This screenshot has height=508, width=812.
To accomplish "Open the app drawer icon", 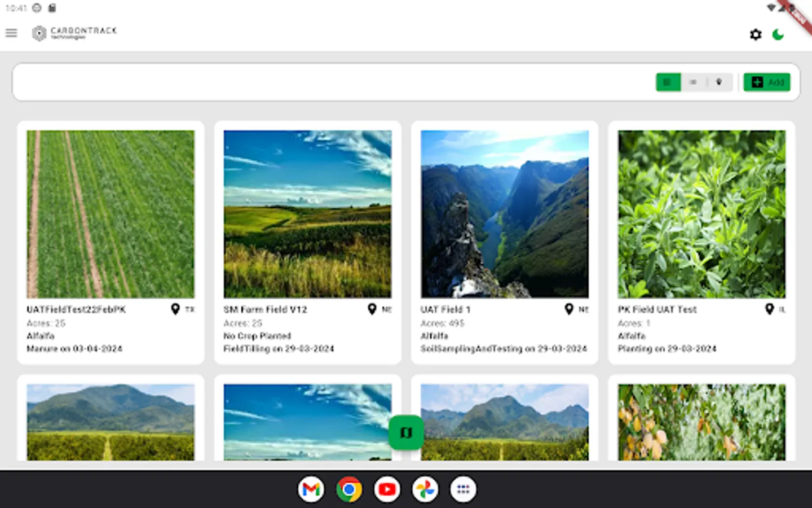I will click(x=463, y=489).
